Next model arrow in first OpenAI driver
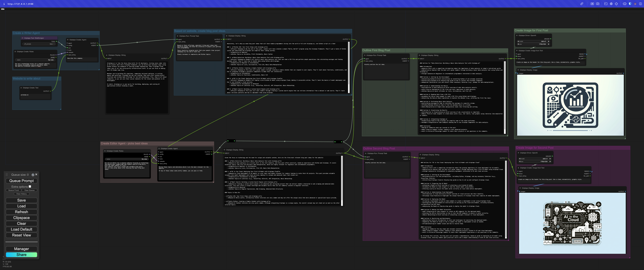 coord(549,41)
